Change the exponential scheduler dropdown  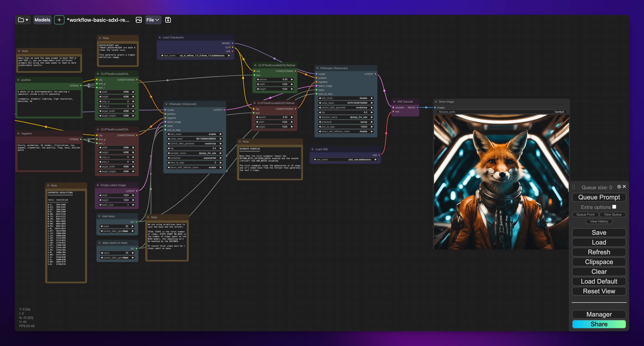pos(194,158)
